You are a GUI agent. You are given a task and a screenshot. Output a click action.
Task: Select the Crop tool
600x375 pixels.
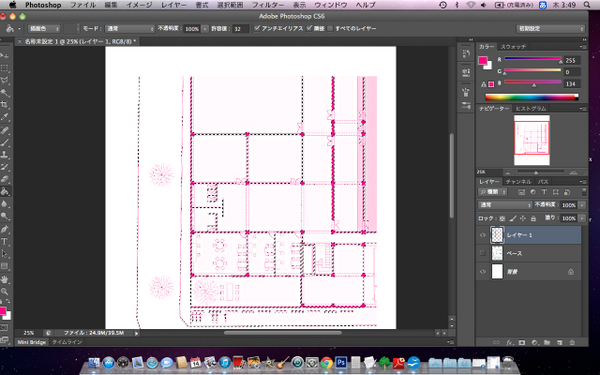(x=5, y=105)
